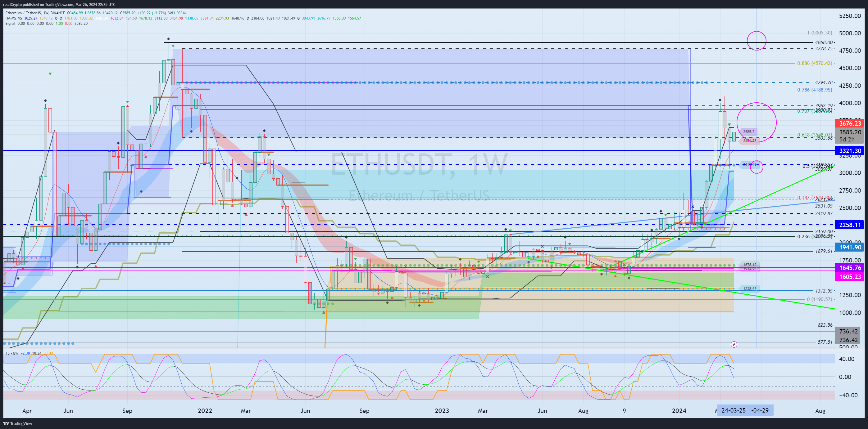Click the 24-03-25 date label on time axis
This screenshot has height=429, width=868.
click(x=734, y=410)
